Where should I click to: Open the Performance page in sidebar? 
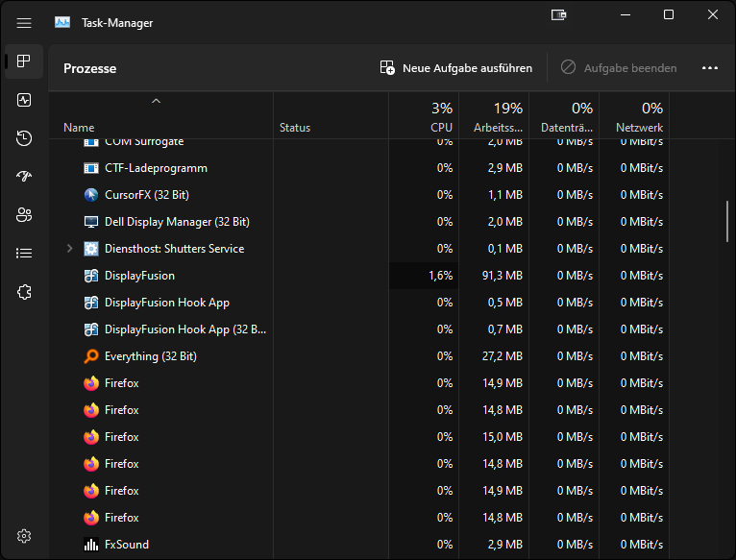pos(24,100)
